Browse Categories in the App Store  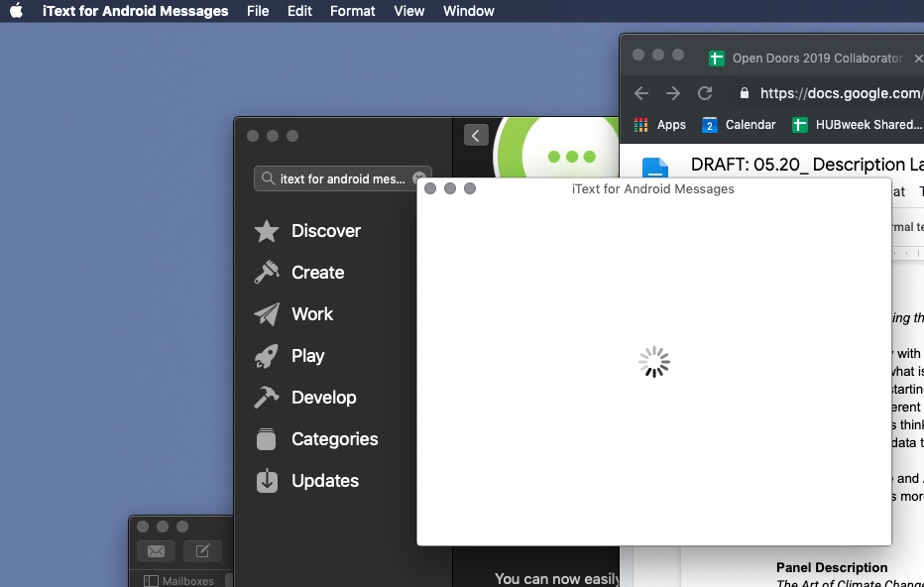point(316,439)
